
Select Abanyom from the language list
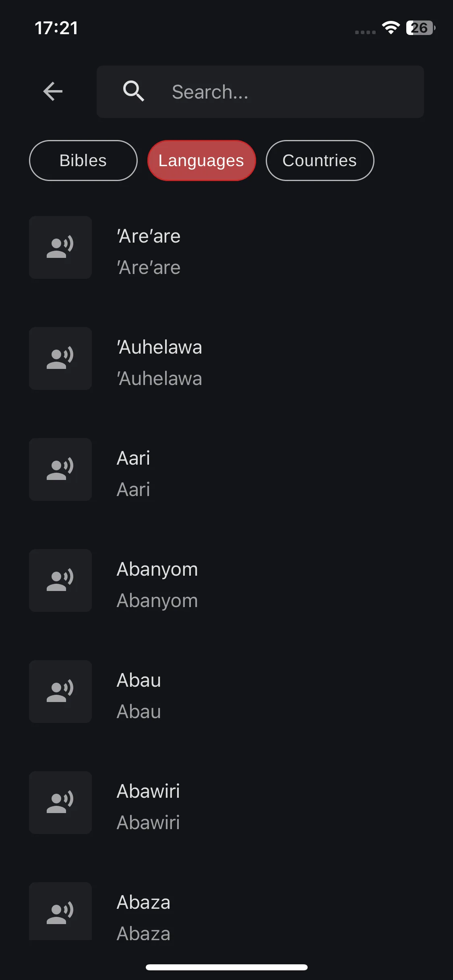pyautogui.click(x=226, y=585)
